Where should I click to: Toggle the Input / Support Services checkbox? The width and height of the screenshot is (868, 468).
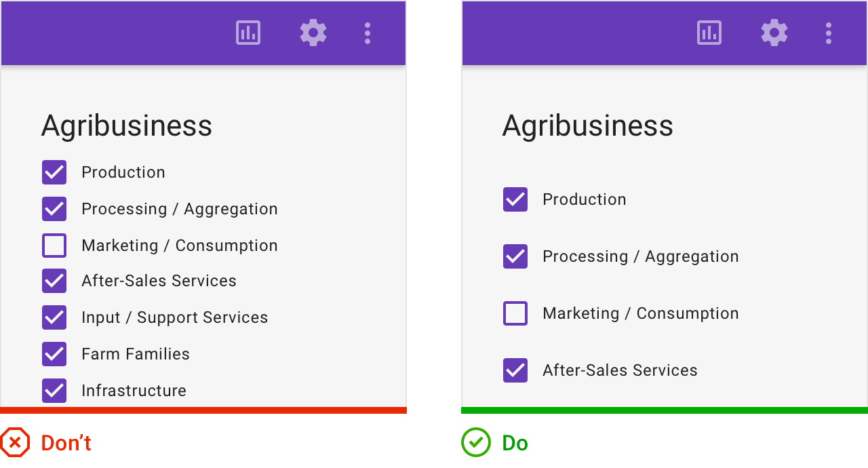54,317
